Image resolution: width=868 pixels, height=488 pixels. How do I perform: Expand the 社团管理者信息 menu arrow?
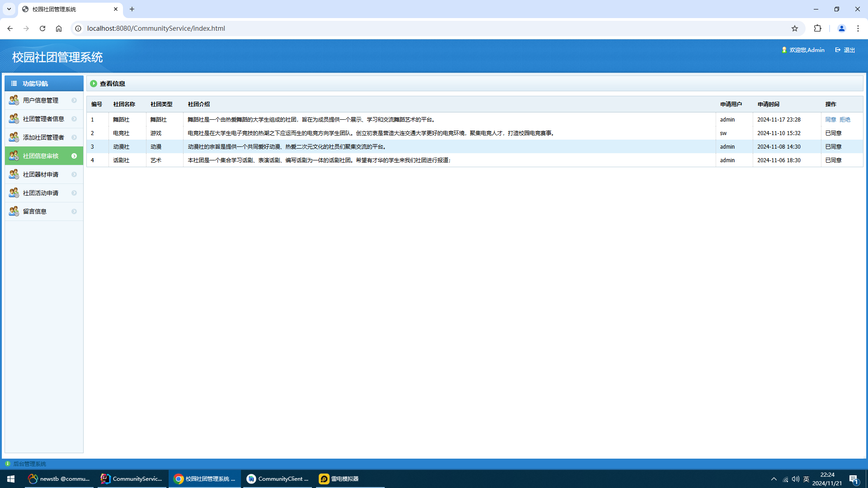74,119
